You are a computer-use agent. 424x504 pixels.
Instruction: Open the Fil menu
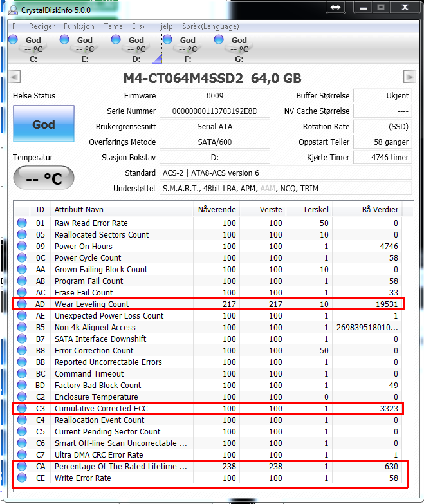[15, 26]
